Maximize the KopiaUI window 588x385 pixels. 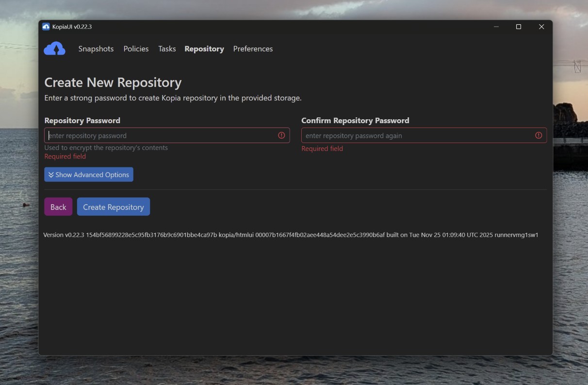[x=519, y=27]
